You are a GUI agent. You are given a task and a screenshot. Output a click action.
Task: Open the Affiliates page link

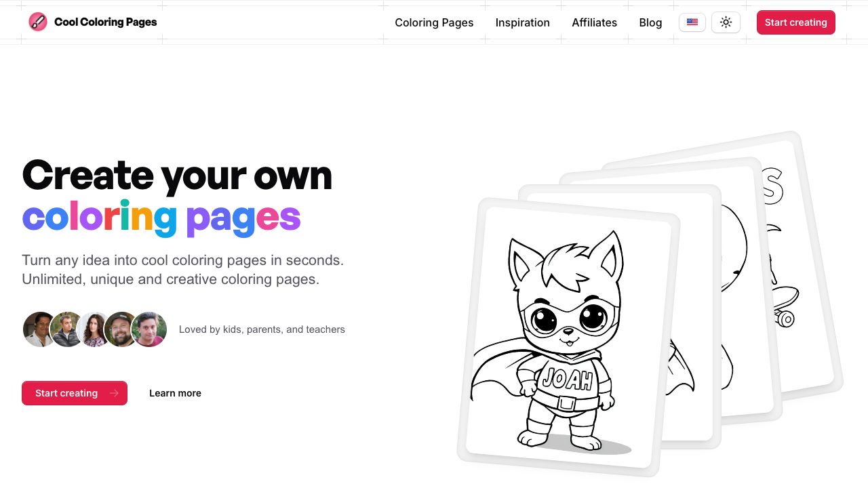pyautogui.click(x=594, y=22)
